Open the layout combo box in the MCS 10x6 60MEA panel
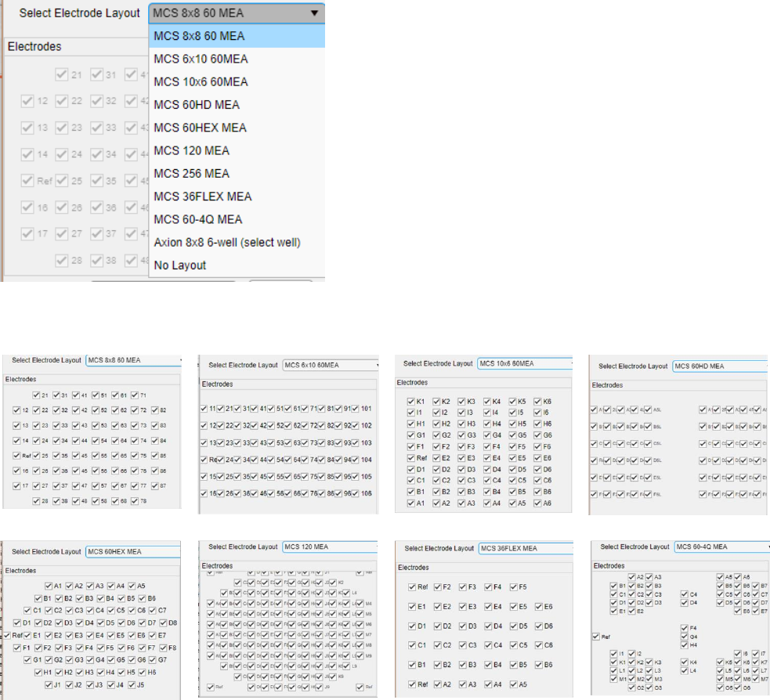This screenshot has height=700, width=770. coord(525,364)
